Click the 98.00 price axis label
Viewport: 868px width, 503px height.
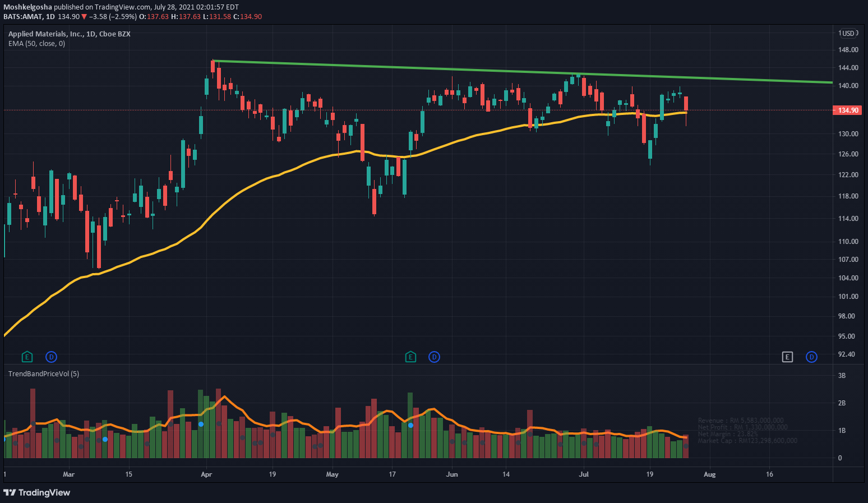pos(848,316)
